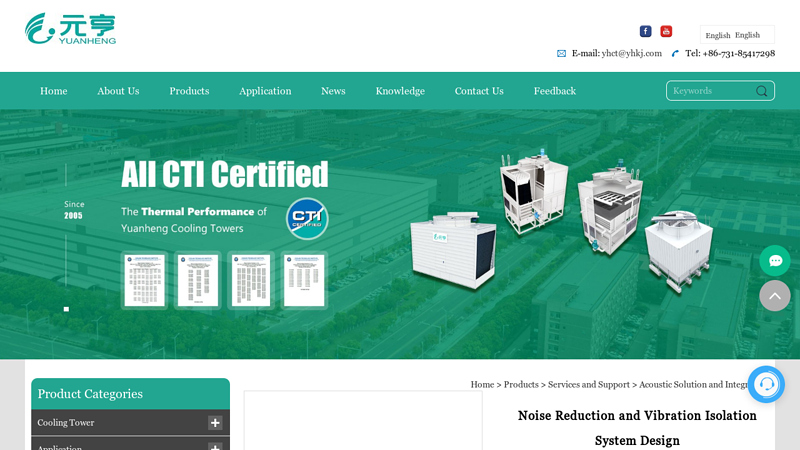Click the Products breadcrumb link

521,385
